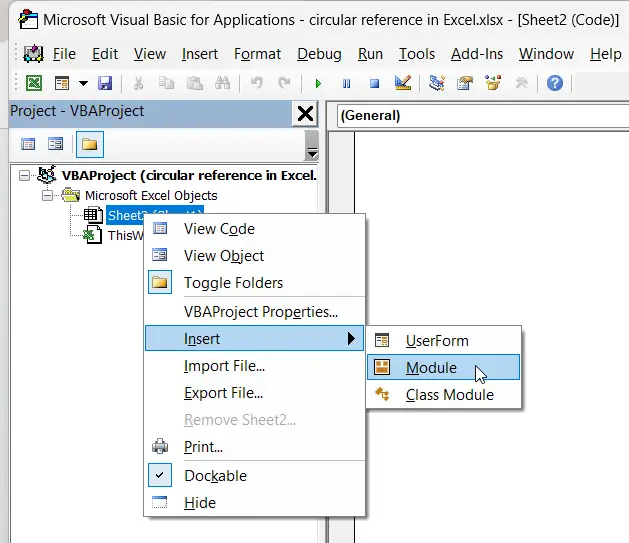Open the Format menu
Screen dimensions: 629x543
pyautogui.click(x=258, y=54)
